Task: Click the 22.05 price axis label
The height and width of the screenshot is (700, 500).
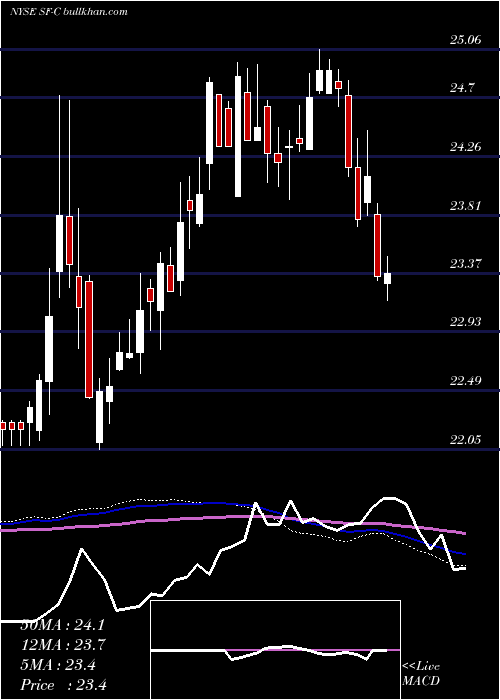Action: point(465,440)
